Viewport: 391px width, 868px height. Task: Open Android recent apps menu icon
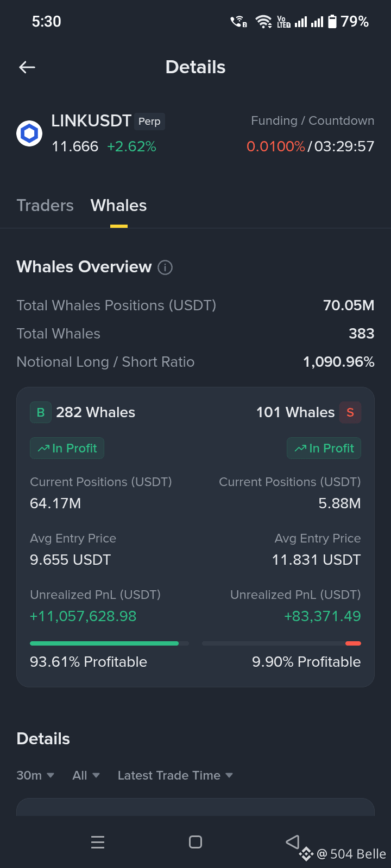(98, 842)
